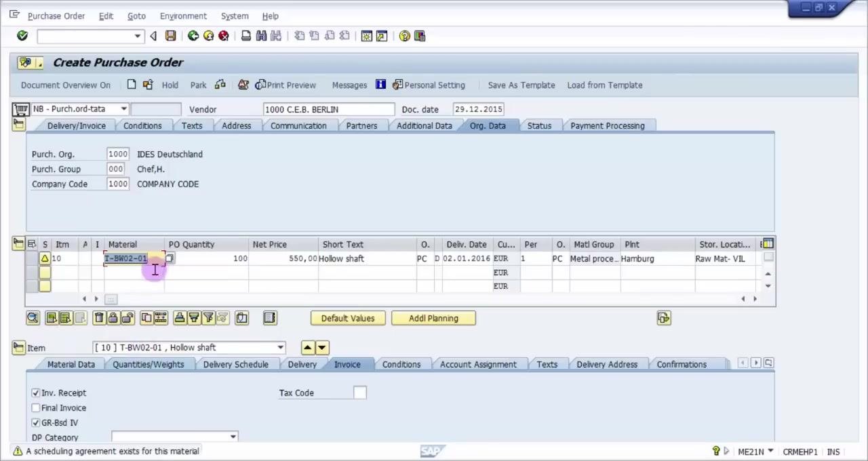Click the Lock item padlock icon
The width and height of the screenshot is (868, 461).
[x=113, y=318]
